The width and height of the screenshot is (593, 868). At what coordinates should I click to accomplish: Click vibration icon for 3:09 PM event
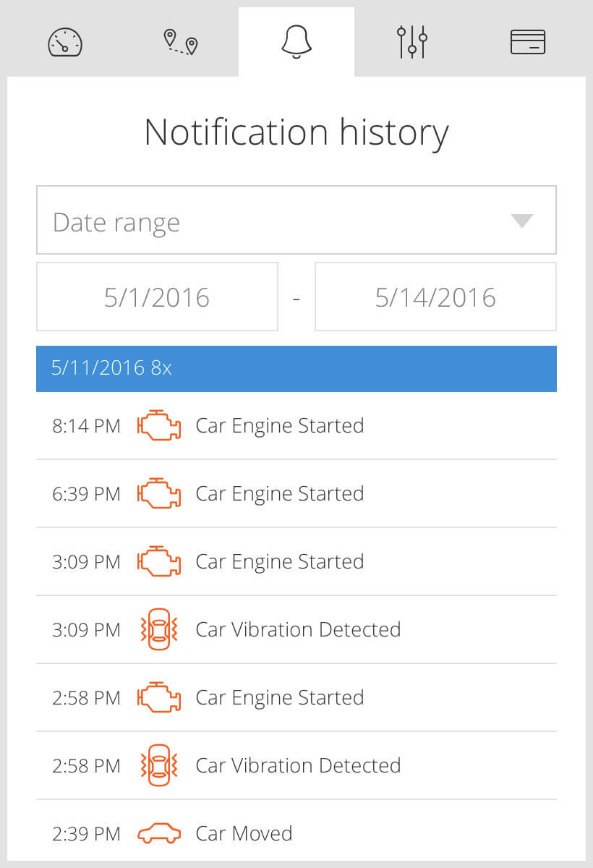point(158,629)
